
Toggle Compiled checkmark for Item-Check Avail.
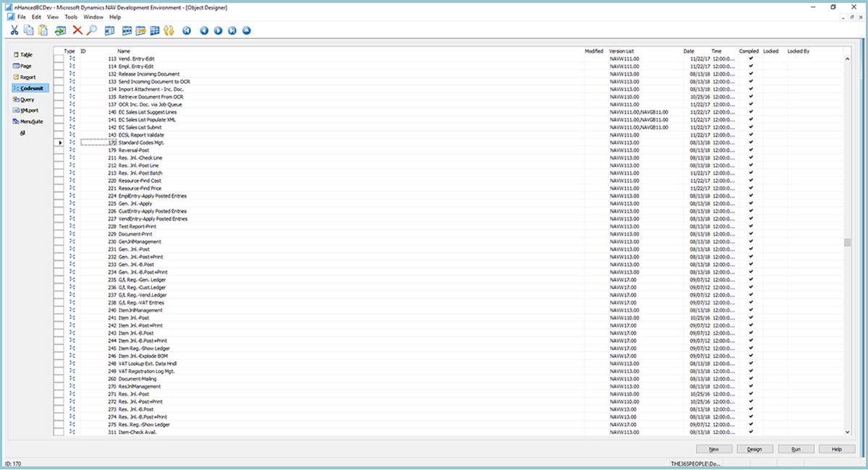751,432
